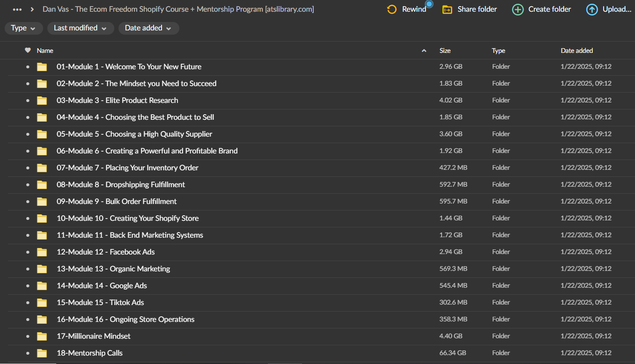Click the Upload button label
This screenshot has width=635, height=364.
[617, 9]
